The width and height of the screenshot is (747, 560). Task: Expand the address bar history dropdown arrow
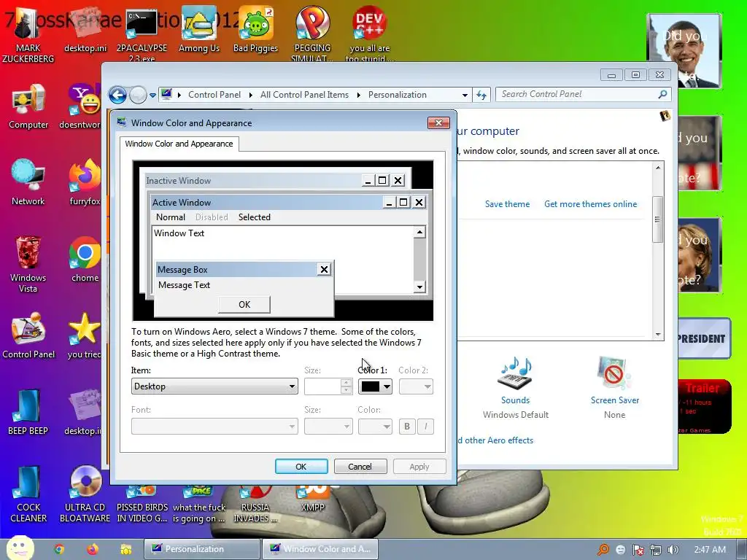click(465, 95)
